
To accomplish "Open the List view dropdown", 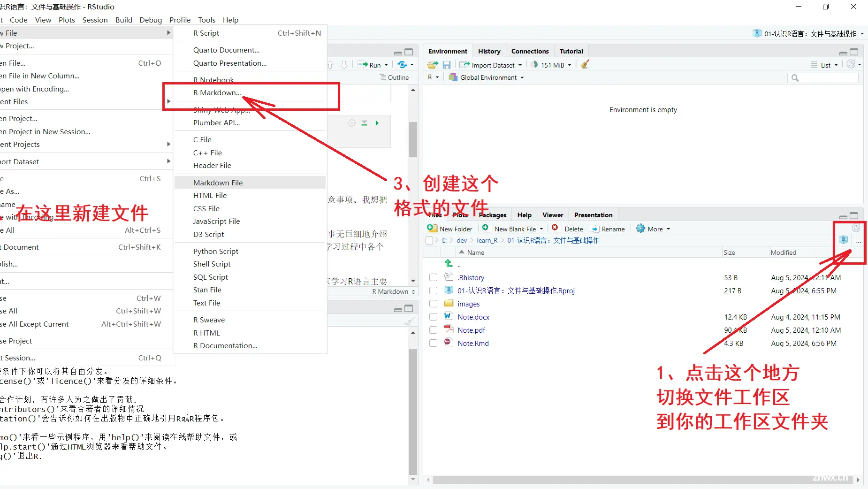I will [x=836, y=65].
